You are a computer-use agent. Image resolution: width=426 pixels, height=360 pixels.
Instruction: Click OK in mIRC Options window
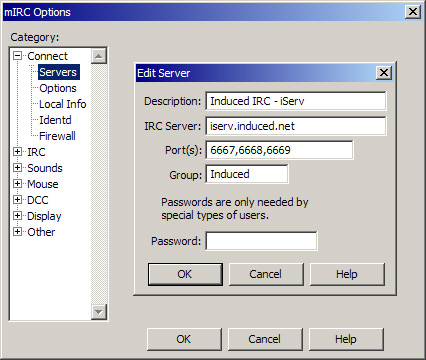[184, 339]
